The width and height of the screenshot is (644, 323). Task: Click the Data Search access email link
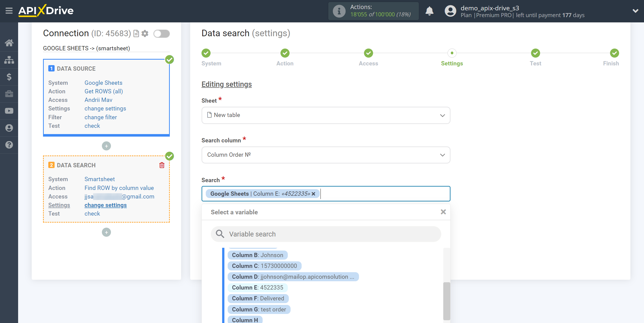119,196
